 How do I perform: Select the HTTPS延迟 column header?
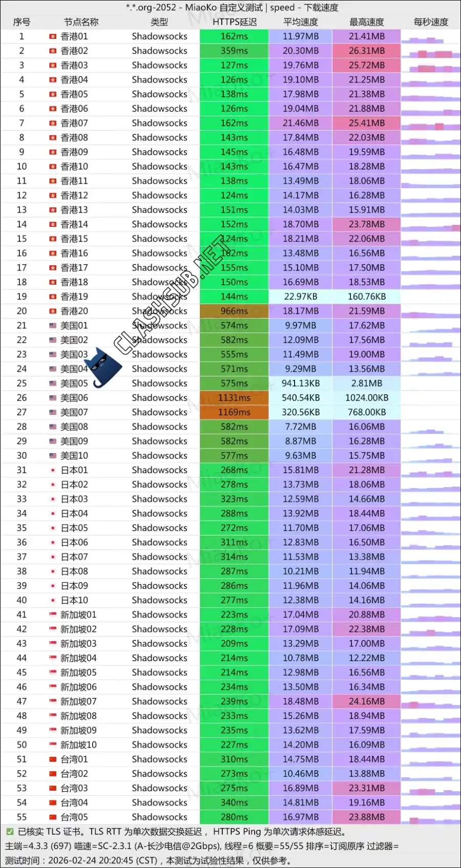(x=234, y=22)
